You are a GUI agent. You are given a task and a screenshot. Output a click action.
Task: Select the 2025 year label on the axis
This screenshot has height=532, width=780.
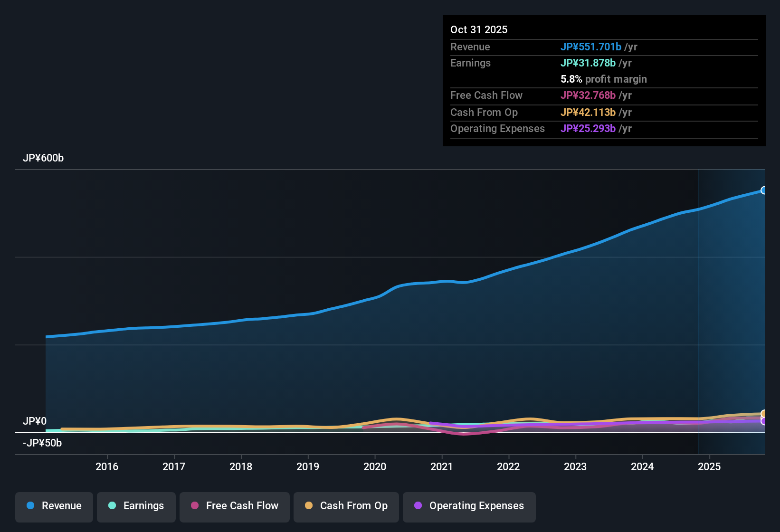pyautogui.click(x=709, y=466)
